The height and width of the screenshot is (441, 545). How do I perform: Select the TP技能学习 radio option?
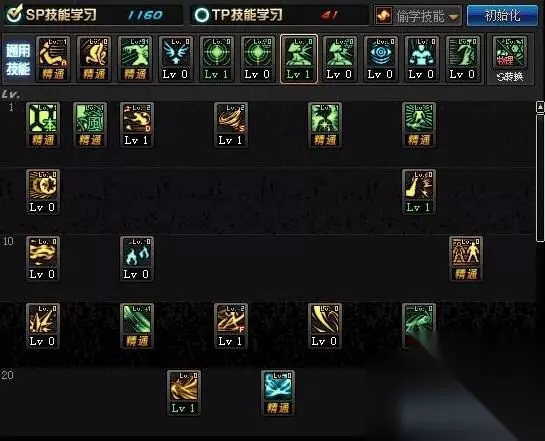coord(201,15)
